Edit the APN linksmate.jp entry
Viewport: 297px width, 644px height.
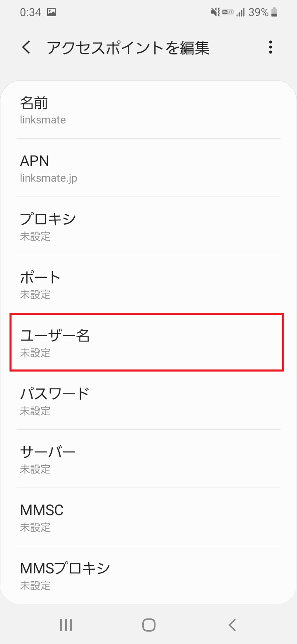(148, 168)
